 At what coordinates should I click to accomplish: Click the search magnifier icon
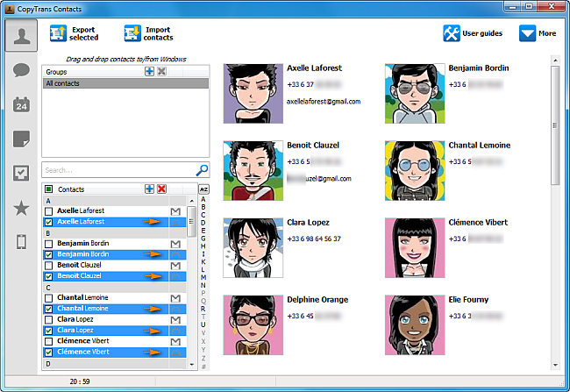(x=202, y=170)
